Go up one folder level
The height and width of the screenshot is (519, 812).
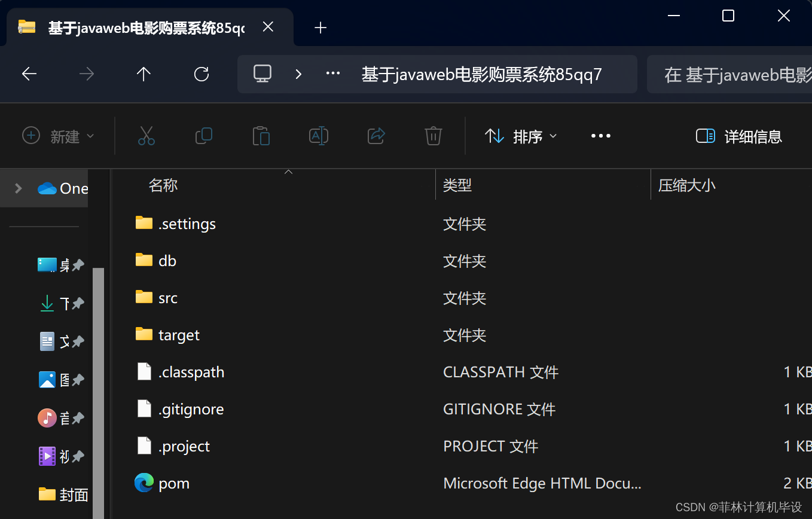(144, 74)
